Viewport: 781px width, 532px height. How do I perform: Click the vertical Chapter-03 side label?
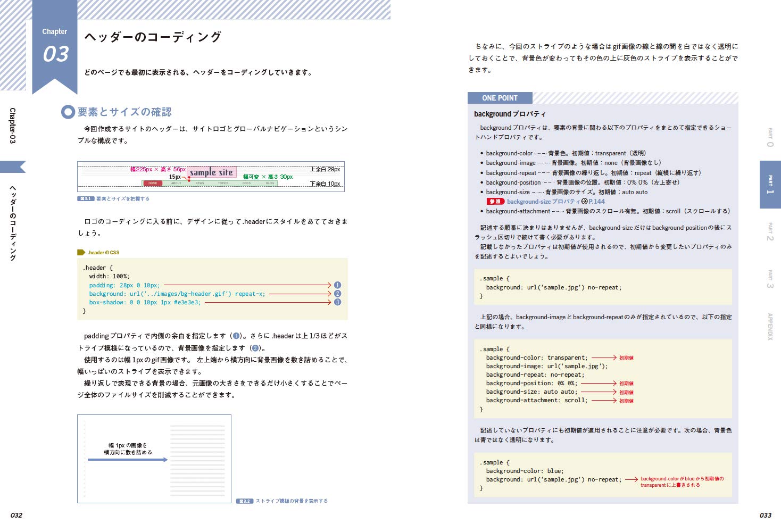tap(13, 126)
